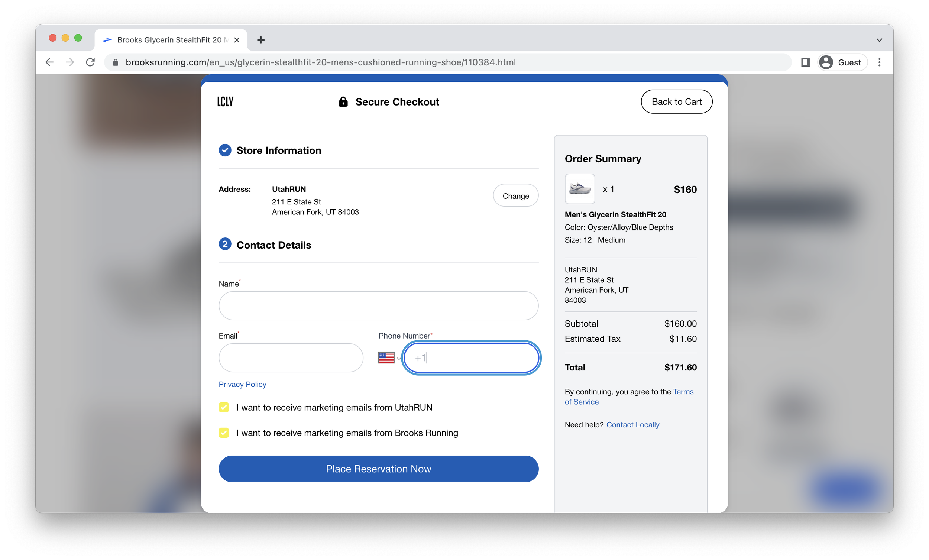Click Place Reservation Now
This screenshot has height=560, width=929.
coord(378,469)
